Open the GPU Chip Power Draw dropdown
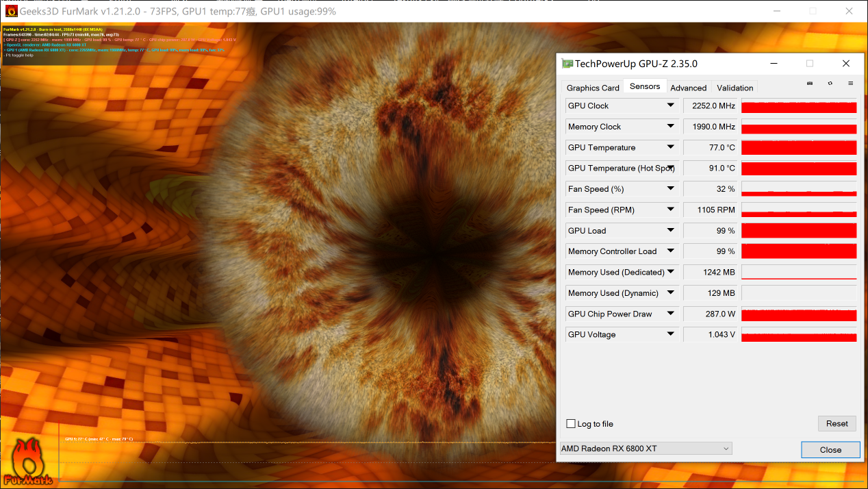Image resolution: width=868 pixels, height=489 pixels. point(671,314)
